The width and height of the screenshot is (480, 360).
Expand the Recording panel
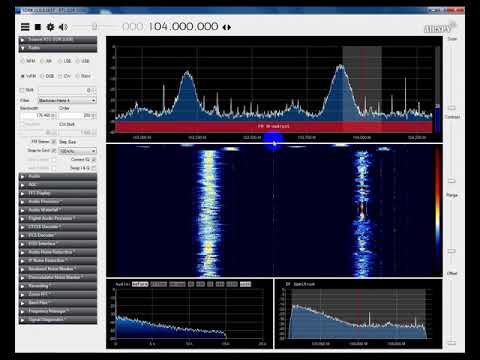[x=58, y=286]
